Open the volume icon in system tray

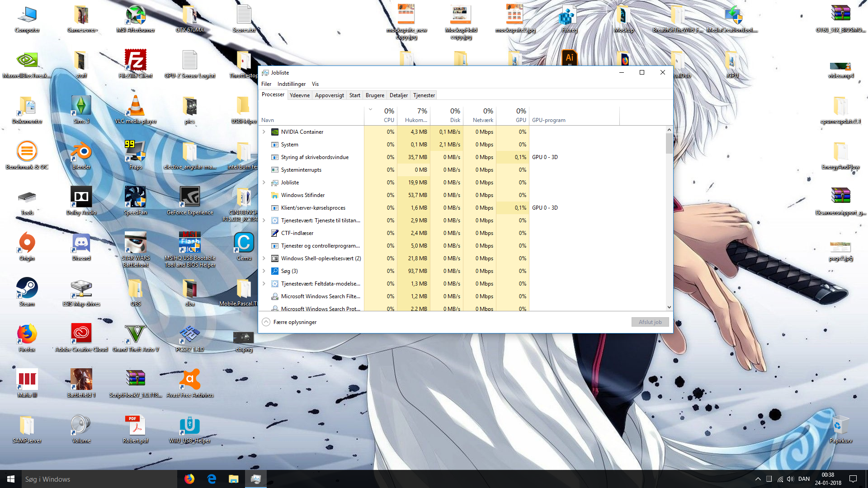(790, 479)
